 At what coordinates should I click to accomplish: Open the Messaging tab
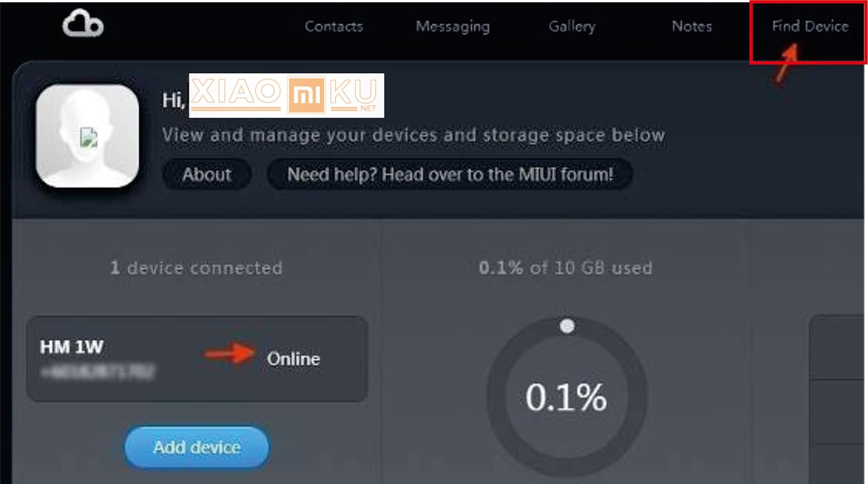pyautogui.click(x=452, y=27)
